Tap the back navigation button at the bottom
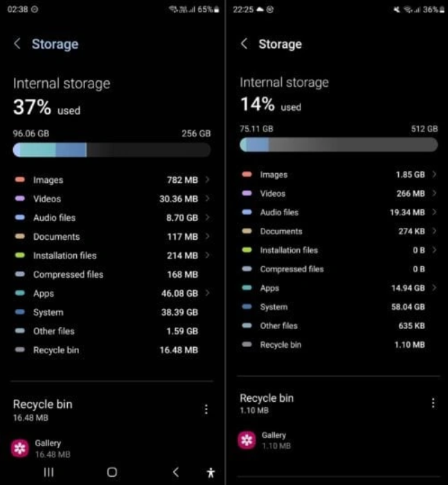This screenshot has width=448, height=485. click(x=176, y=472)
